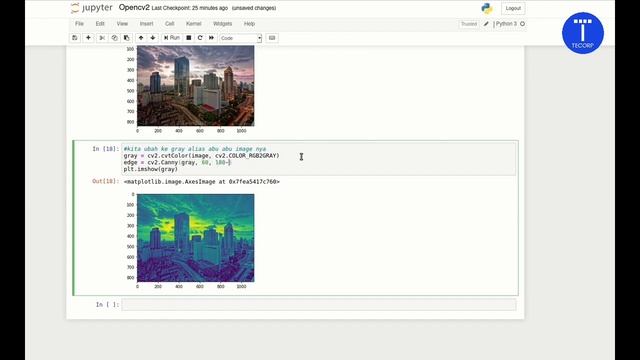The height and width of the screenshot is (360, 640).
Task: Insert a cell below with the plus icon
Action: (x=88, y=38)
